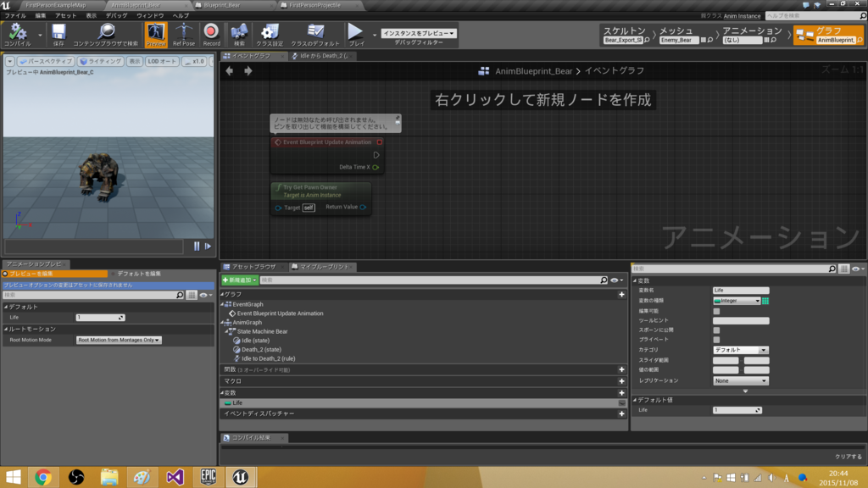Viewport: 868px width, 488px height.
Task: Open the variable type Integer dropdown
Action: coord(737,301)
